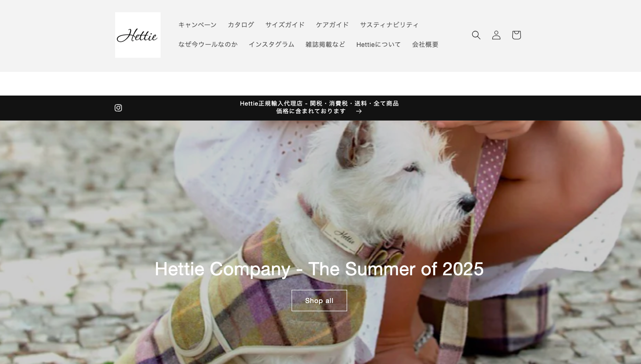641x364 pixels.
Task: Open the search magnifier icon
Action: click(476, 35)
